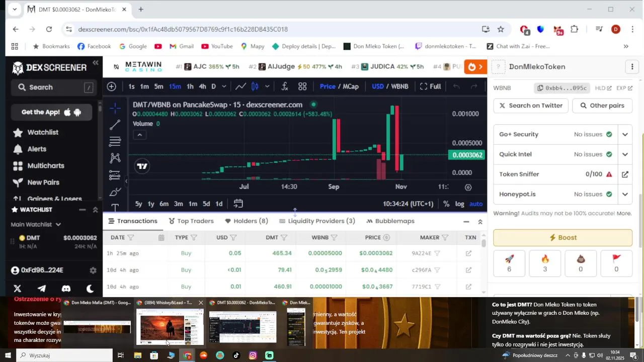Screen dimensions: 644x362
Task: Select the pattern drawing tool
Action: 115,158
